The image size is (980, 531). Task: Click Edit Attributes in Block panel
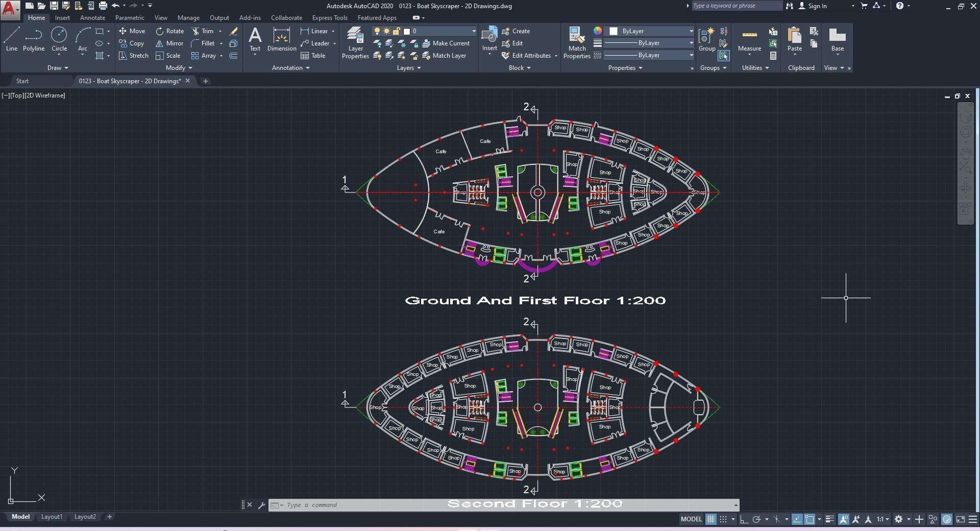(526, 56)
